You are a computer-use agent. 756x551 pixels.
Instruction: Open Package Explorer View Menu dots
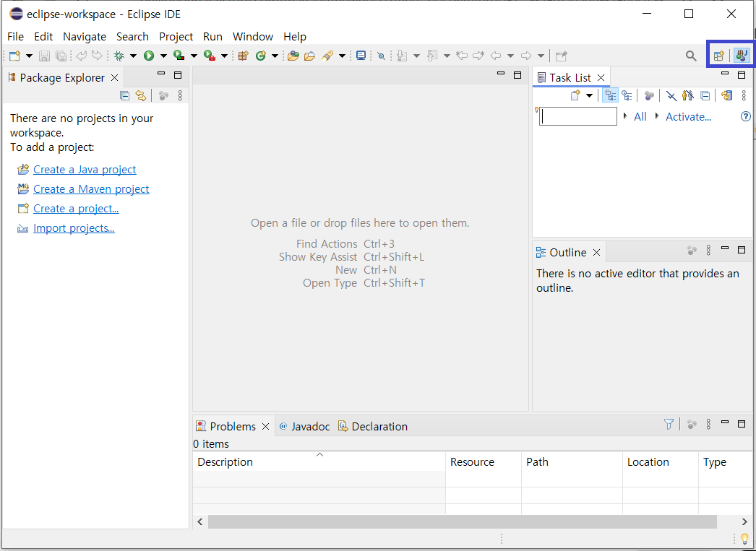[x=180, y=96]
